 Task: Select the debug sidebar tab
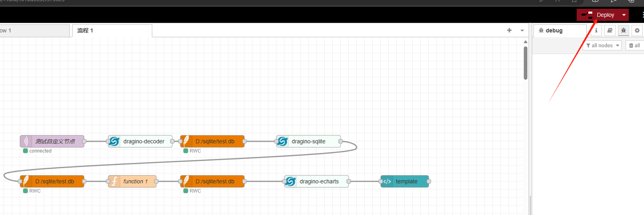[x=560, y=30]
